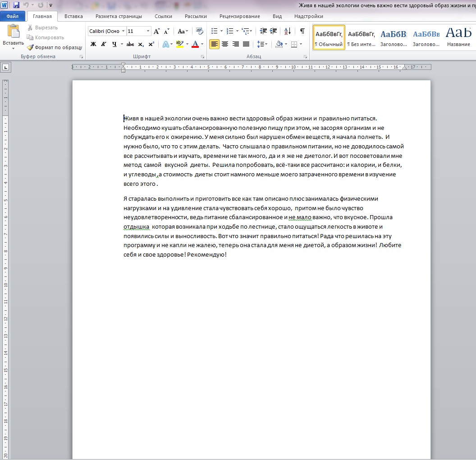The height and width of the screenshot is (460, 476).
Task: Expand the underline style dropdown arrow
Action: tap(122, 44)
